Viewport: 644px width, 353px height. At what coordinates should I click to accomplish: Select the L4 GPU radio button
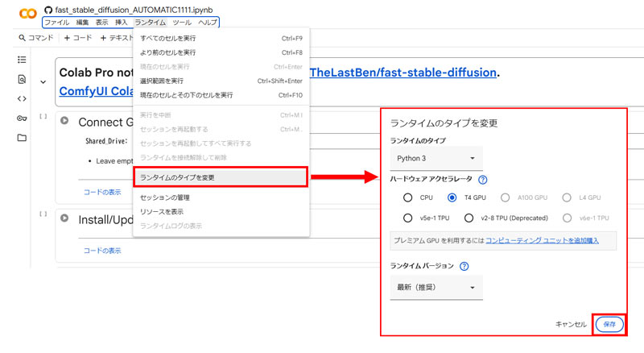click(x=567, y=198)
